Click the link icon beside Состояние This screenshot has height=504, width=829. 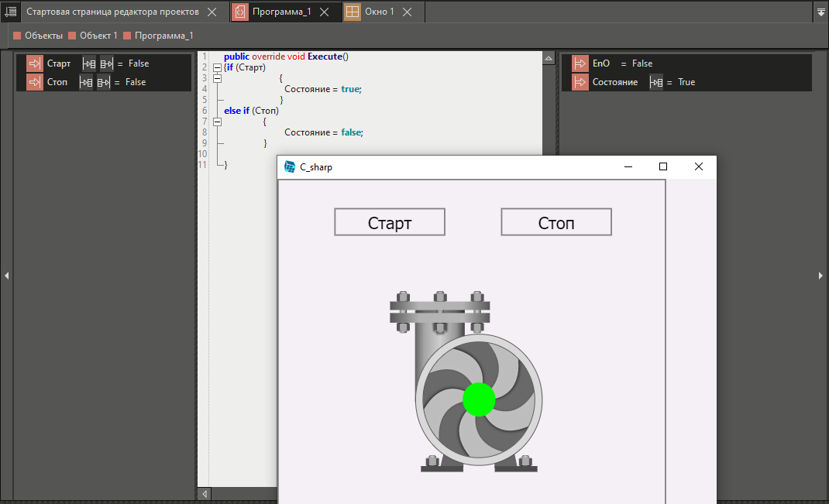[x=656, y=82]
